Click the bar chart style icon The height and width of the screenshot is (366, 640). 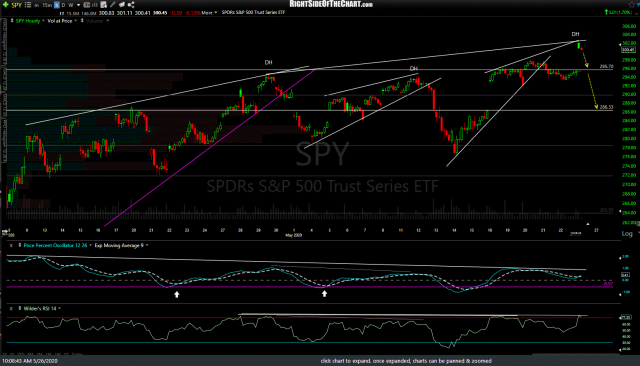[x=94, y=5]
